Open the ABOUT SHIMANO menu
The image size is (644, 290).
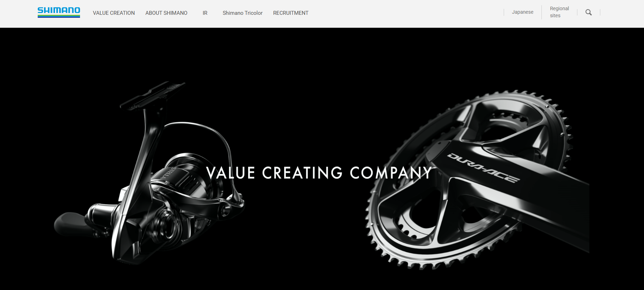click(166, 13)
